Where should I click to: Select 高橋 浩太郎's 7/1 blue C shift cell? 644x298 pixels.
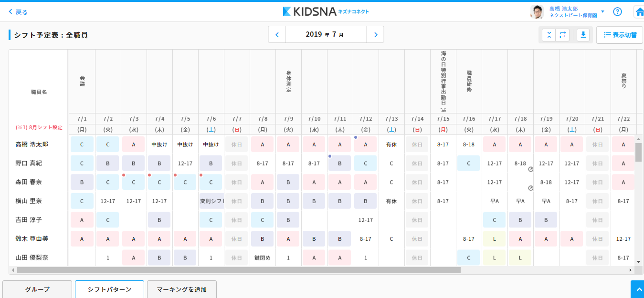coord(82,144)
